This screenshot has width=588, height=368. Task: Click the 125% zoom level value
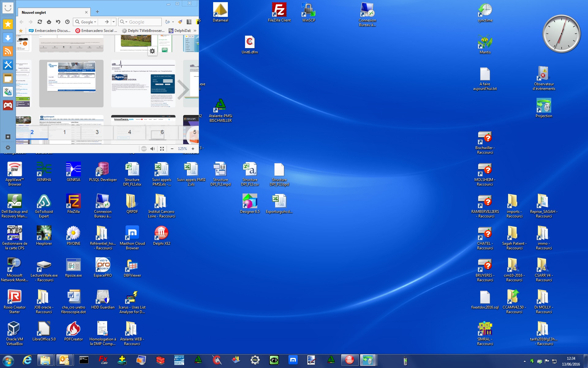[183, 149]
